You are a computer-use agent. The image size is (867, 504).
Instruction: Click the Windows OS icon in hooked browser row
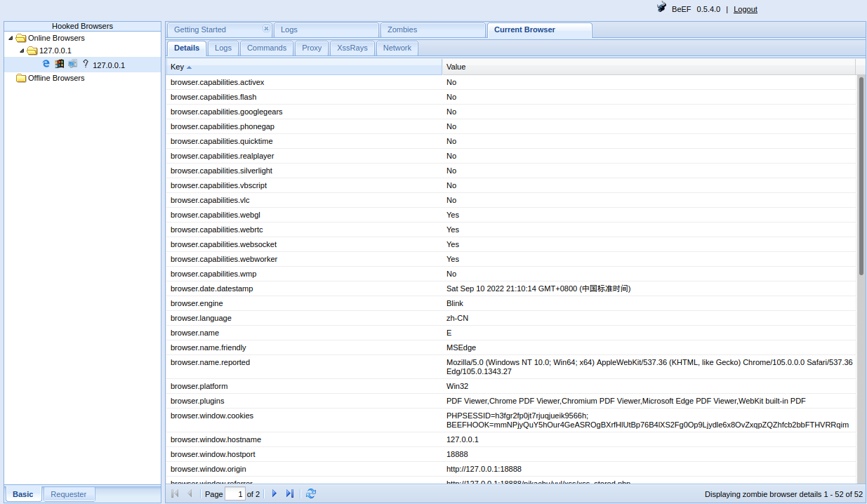point(60,64)
